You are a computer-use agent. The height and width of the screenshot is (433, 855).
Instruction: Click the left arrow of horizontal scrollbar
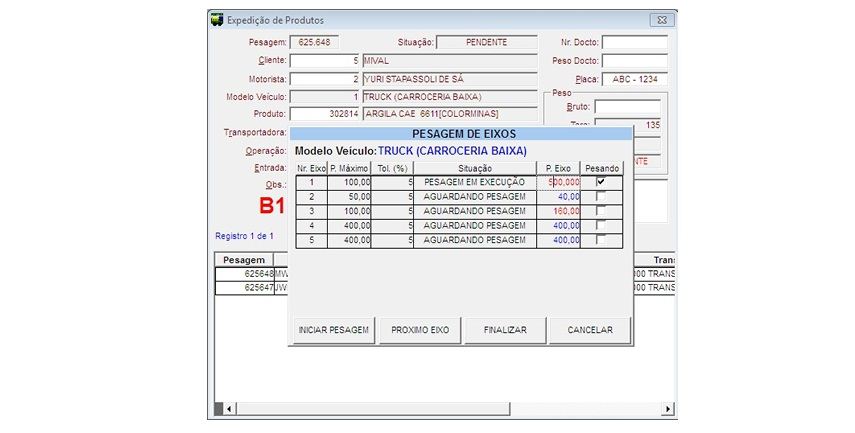[228, 409]
